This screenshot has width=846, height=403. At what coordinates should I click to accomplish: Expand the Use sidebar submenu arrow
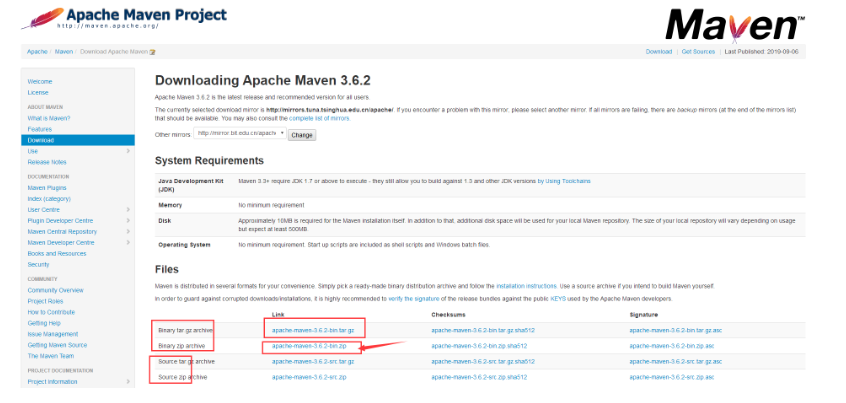pyautogui.click(x=128, y=151)
